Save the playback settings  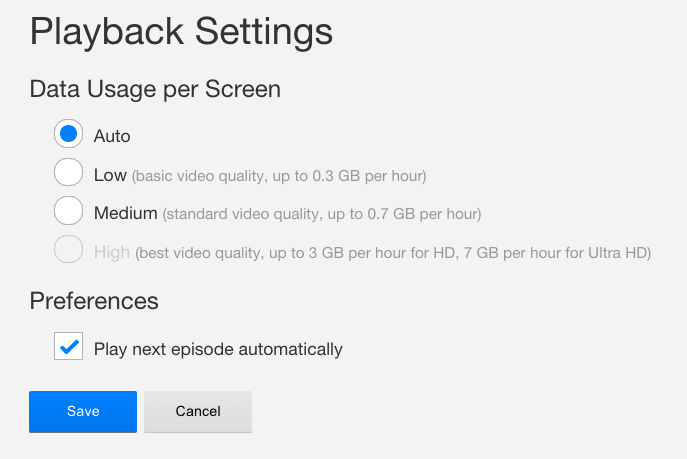click(x=83, y=411)
